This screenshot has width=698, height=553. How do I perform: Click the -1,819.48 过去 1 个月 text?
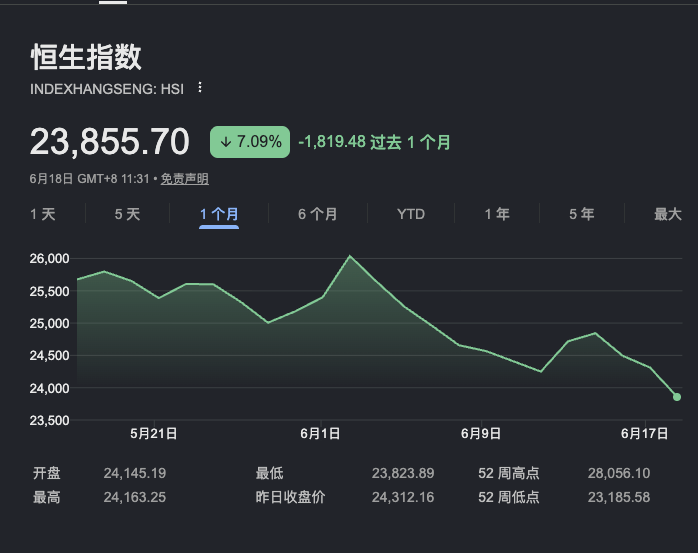click(x=374, y=142)
